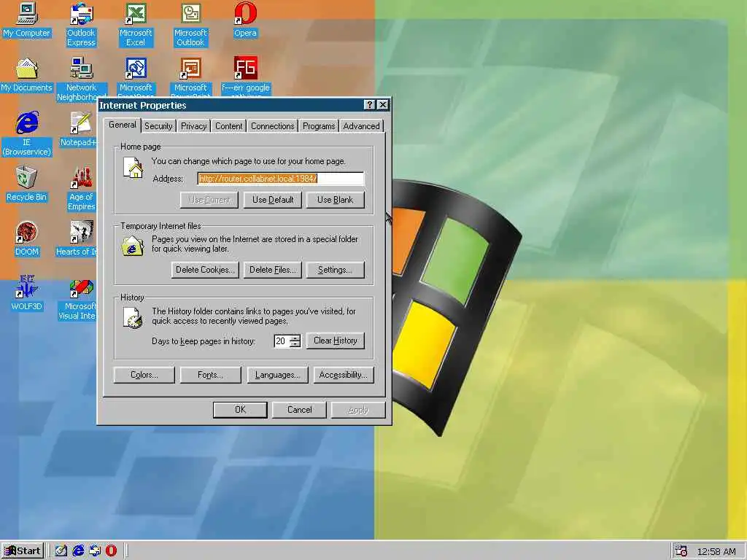
Task: Click the Show Desktop quick launch icon
Action: point(61,551)
